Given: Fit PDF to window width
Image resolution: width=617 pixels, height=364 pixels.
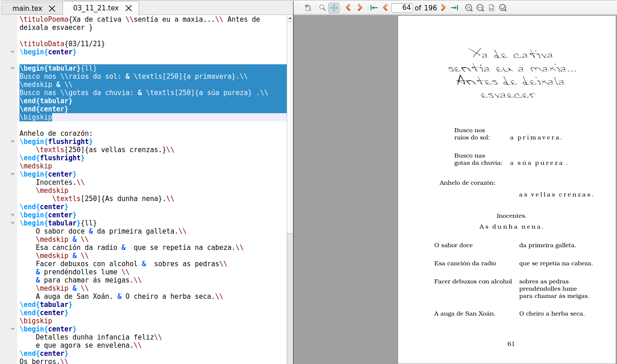Looking at the screenshot, I should tap(480, 8).
